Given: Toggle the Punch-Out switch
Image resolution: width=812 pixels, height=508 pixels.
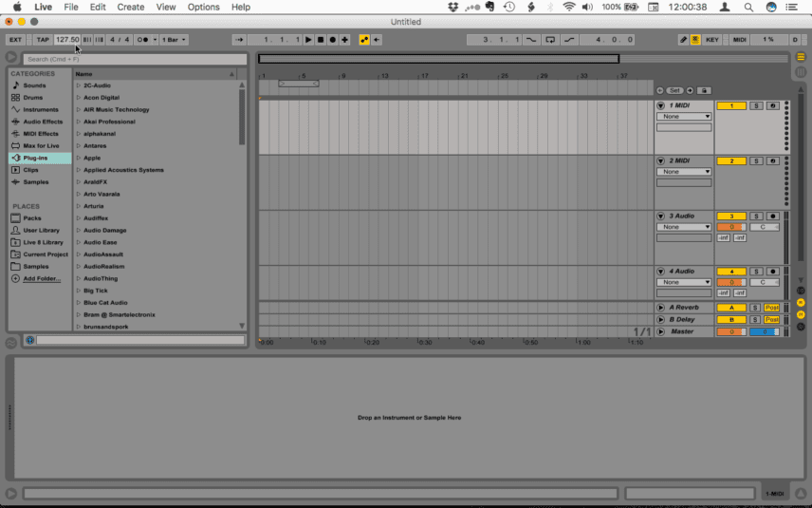Looking at the screenshot, I should [x=568, y=39].
